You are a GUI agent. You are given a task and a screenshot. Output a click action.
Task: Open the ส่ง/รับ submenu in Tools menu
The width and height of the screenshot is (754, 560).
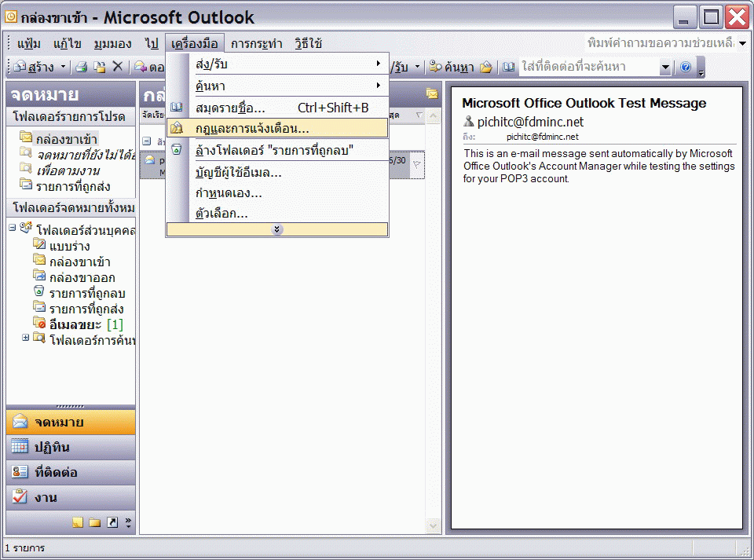[x=277, y=64]
